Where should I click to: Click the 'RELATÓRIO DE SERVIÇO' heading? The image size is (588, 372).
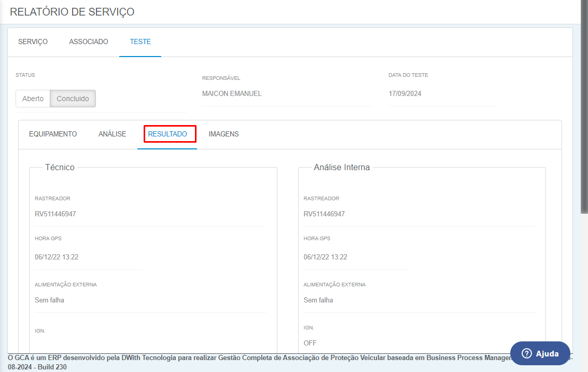click(x=72, y=11)
